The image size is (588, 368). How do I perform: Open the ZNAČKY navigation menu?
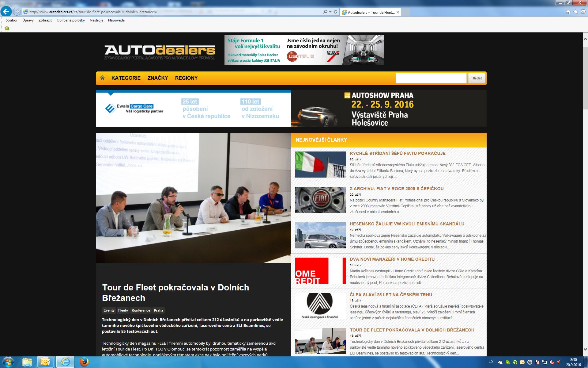coord(158,78)
